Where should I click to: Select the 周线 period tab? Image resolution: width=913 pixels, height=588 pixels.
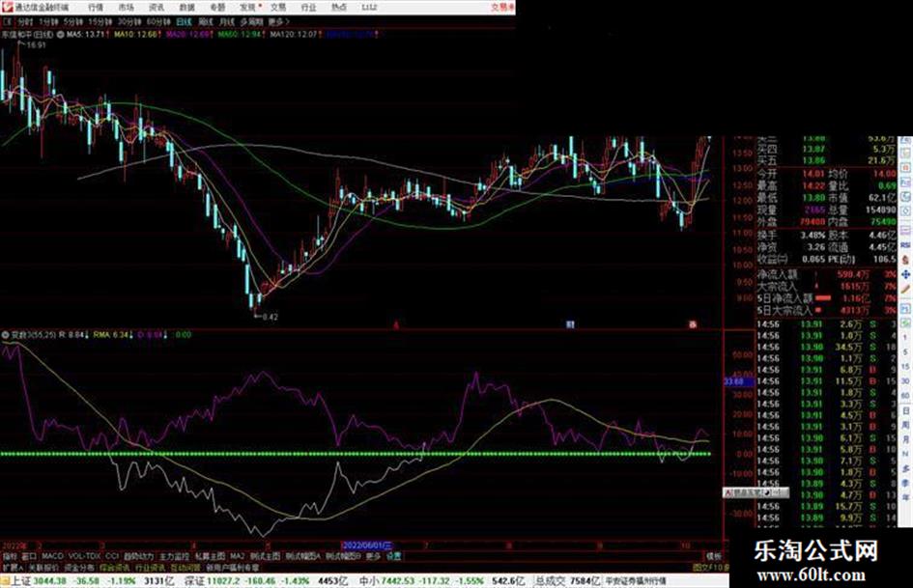[206, 22]
